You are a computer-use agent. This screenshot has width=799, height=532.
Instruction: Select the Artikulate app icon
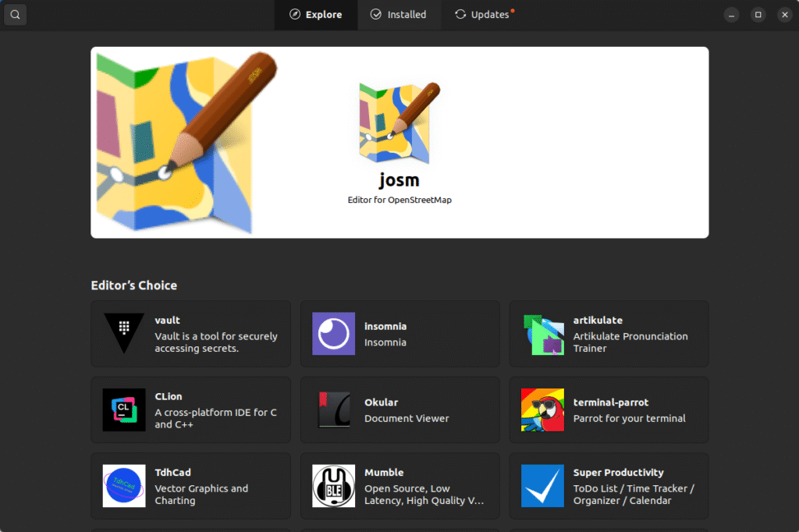pyautogui.click(x=542, y=334)
